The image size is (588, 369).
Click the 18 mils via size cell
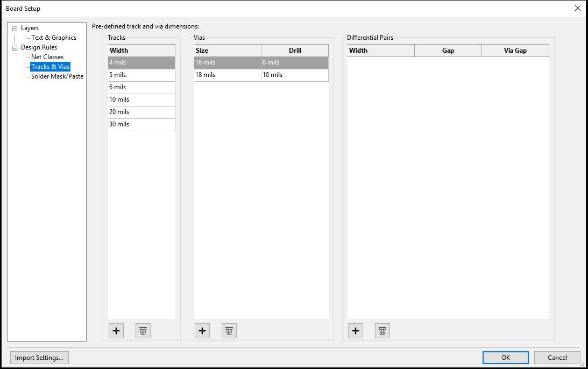(x=227, y=75)
